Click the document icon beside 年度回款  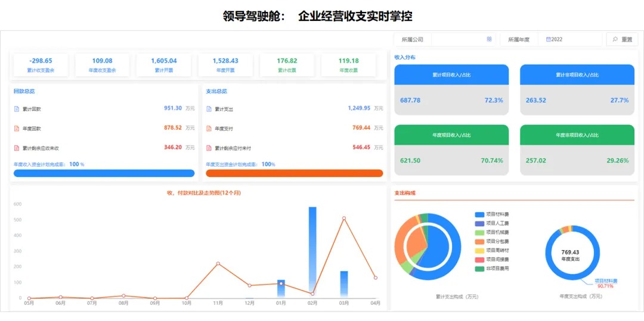point(17,128)
